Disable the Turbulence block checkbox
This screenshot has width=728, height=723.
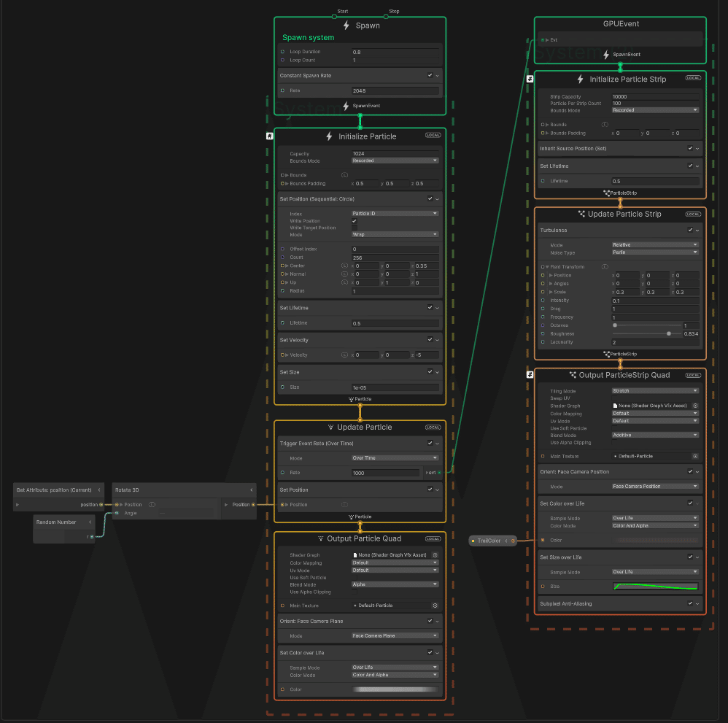pyautogui.click(x=690, y=230)
